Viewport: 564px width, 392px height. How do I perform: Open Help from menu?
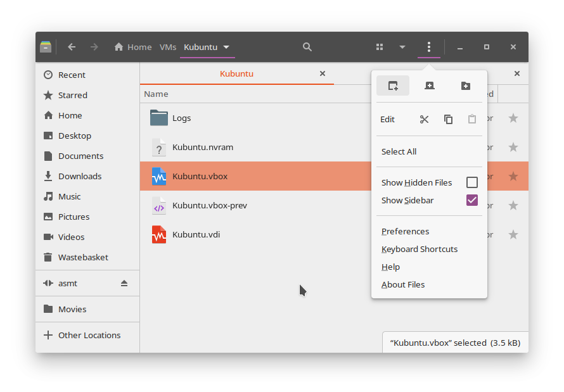point(390,267)
